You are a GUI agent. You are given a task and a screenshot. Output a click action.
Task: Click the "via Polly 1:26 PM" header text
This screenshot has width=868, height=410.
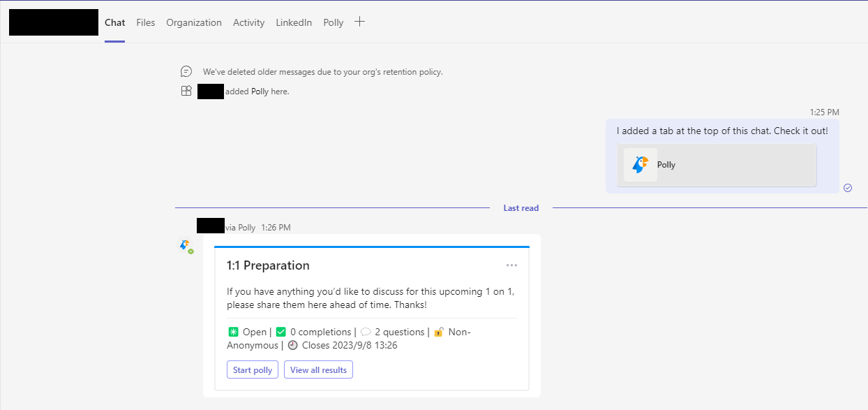coord(257,227)
